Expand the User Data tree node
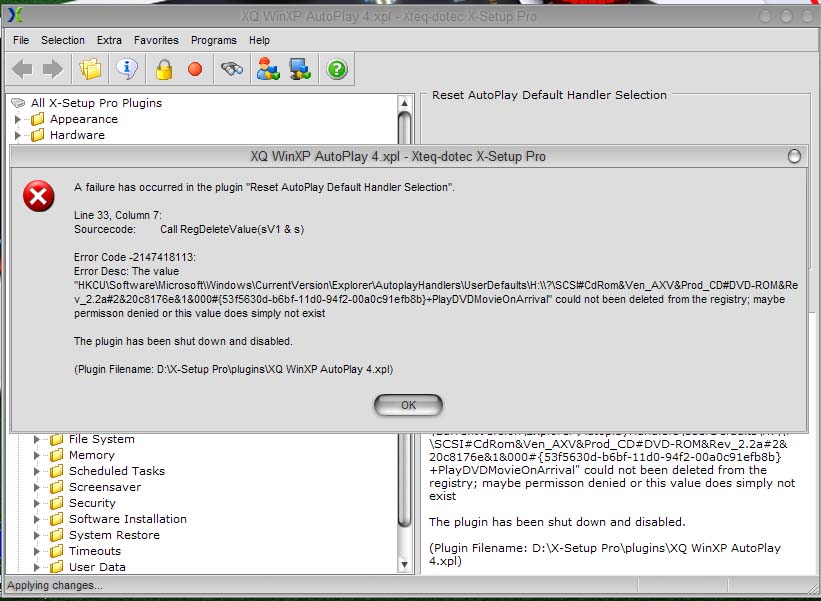This screenshot has width=821, height=601. [x=37, y=567]
